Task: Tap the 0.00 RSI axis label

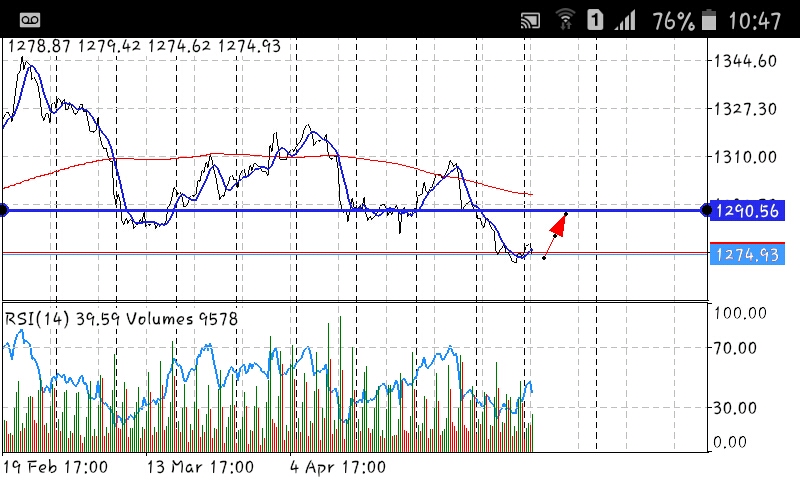Action: click(x=730, y=442)
